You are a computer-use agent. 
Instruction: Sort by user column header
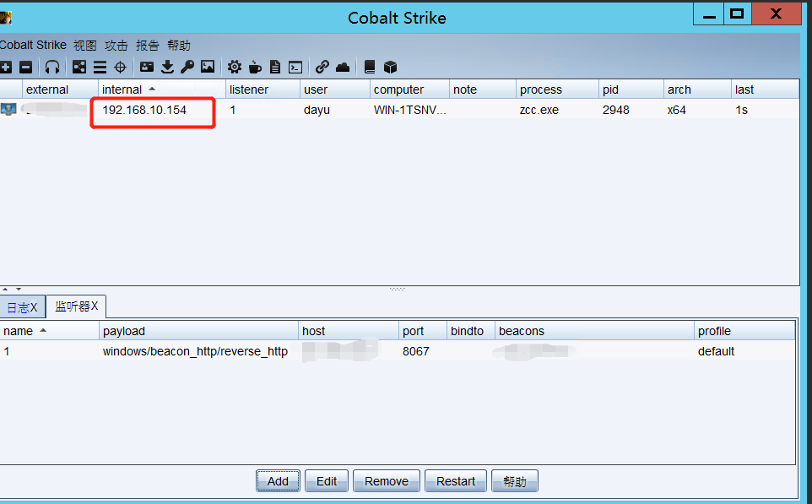(x=334, y=89)
